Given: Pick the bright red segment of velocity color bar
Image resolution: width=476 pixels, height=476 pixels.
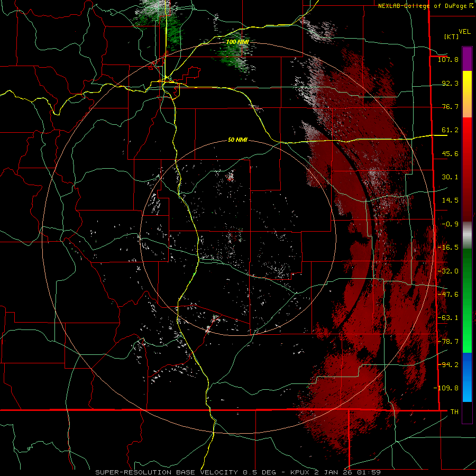Looking at the screenshot, I should point(467,170).
